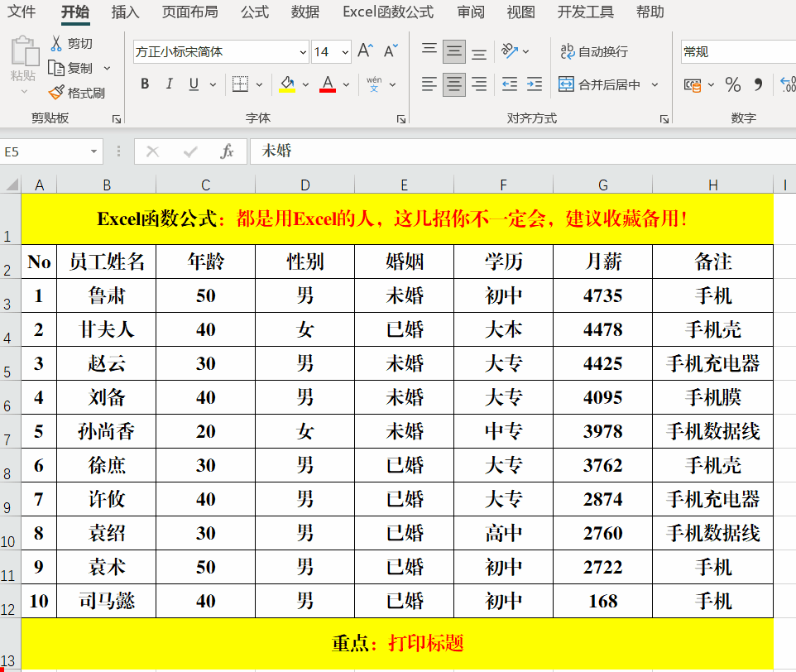Open the font size dropdown

(345, 52)
